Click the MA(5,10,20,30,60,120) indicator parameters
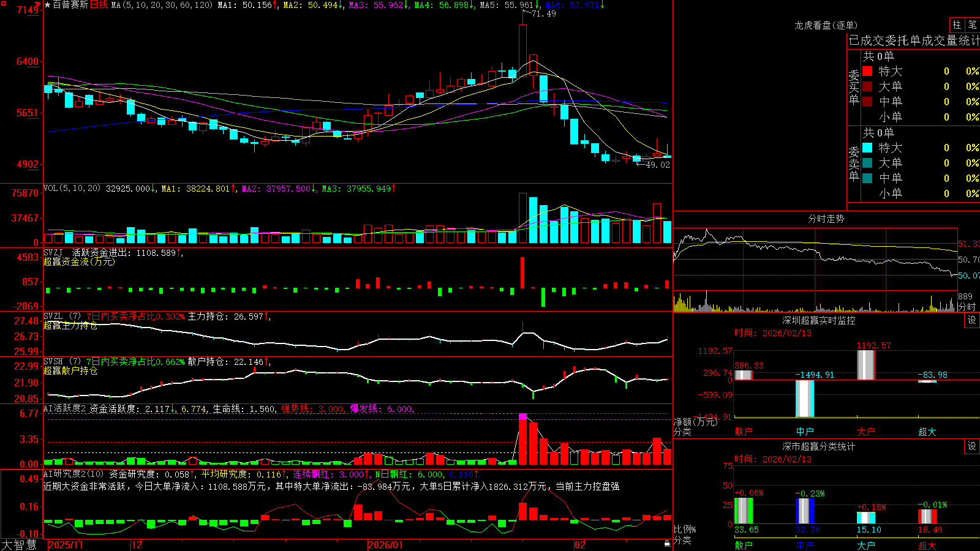The height and width of the screenshot is (551, 980). pyautogui.click(x=162, y=5)
